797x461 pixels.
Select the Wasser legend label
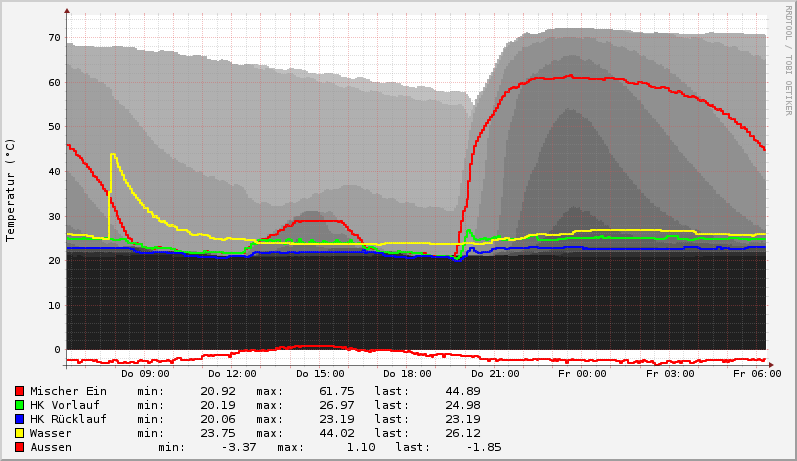[x=50, y=433]
